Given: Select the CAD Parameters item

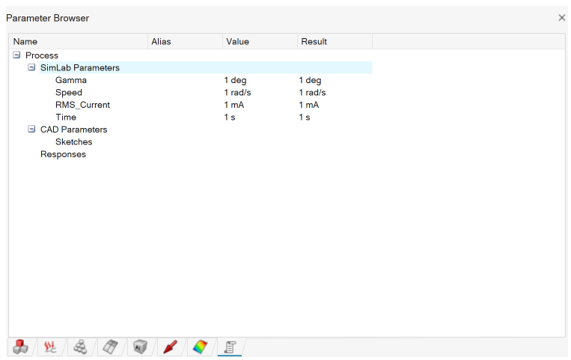Looking at the screenshot, I should pyautogui.click(x=74, y=130).
